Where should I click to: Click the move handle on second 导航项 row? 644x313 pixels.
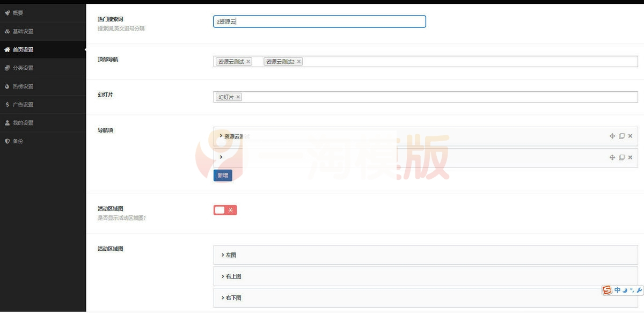click(x=612, y=157)
